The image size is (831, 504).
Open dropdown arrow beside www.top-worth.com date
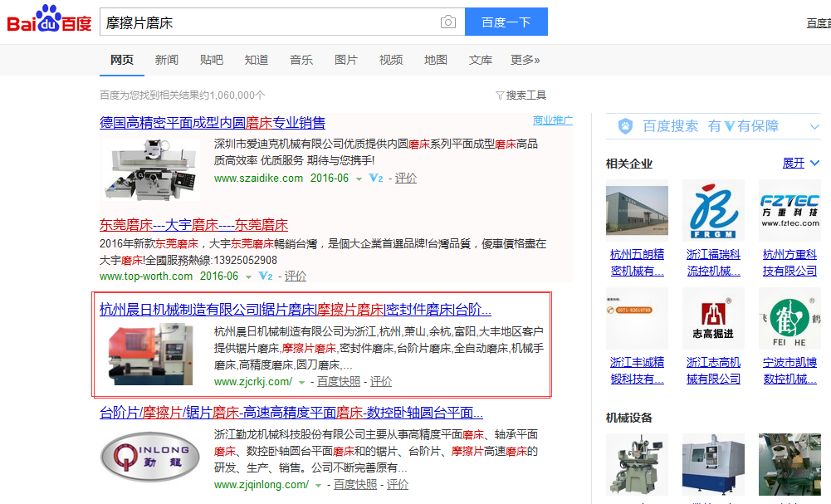(x=248, y=276)
